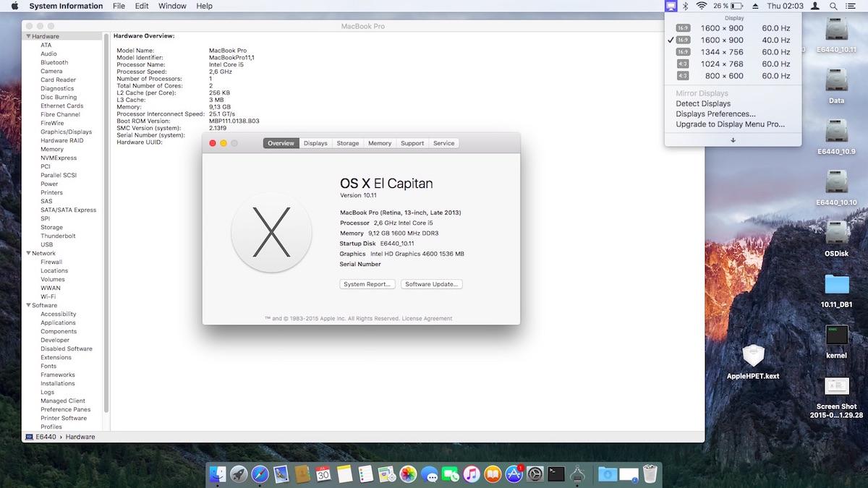The image size is (868, 488).
Task: Open Reminders list icon in dock
Action: pos(365,474)
